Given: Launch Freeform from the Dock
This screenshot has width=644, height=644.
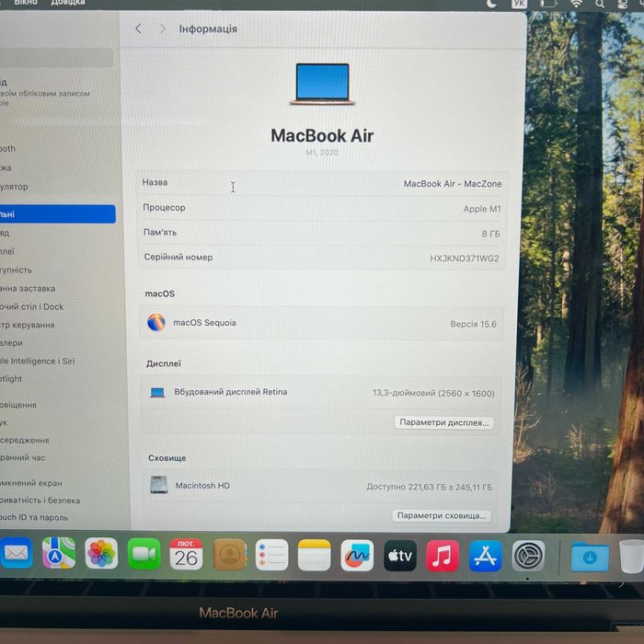Looking at the screenshot, I should point(357,556).
